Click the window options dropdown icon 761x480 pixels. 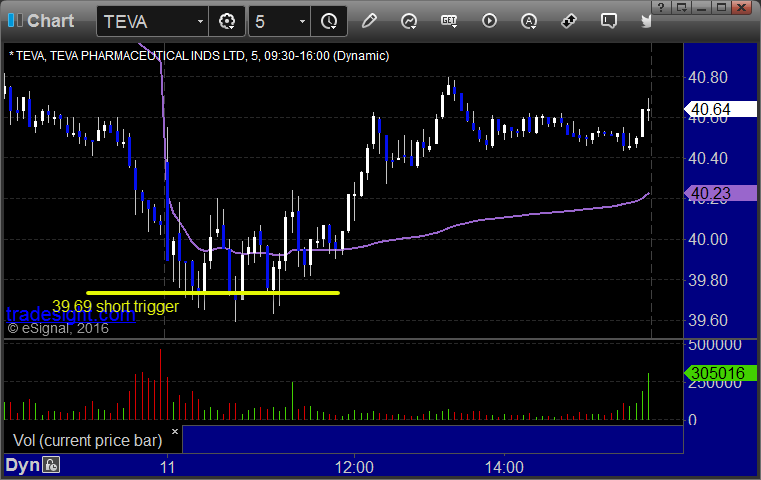click(682, 8)
